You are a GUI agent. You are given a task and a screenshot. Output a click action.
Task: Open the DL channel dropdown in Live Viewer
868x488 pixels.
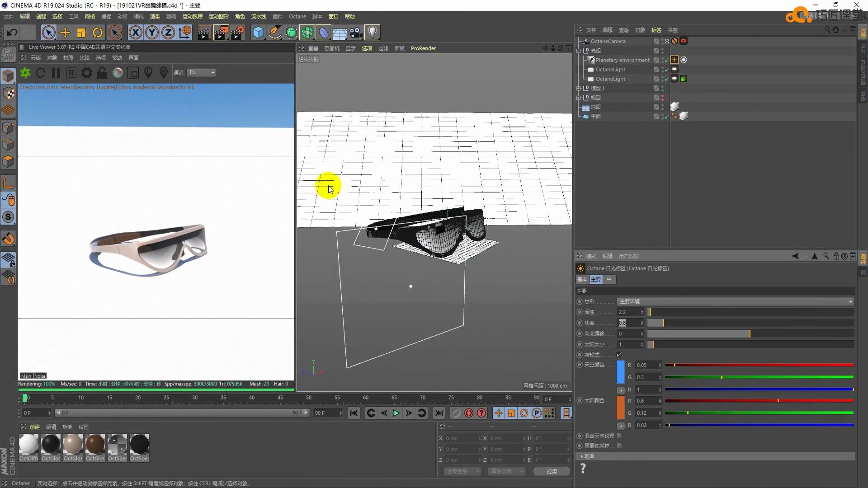(x=202, y=72)
